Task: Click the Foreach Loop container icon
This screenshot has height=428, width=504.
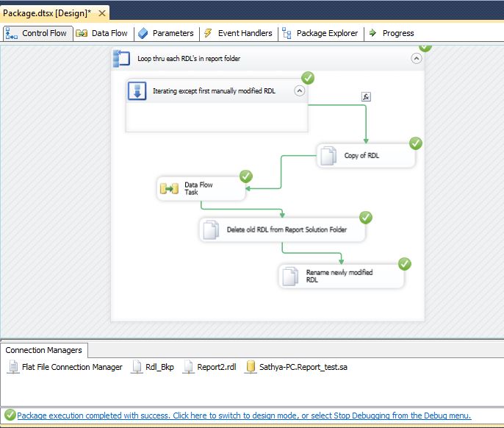Action: point(121,59)
